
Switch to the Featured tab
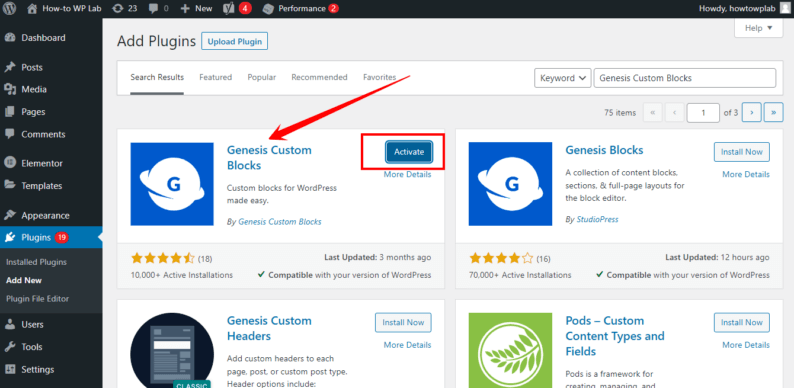(x=215, y=77)
